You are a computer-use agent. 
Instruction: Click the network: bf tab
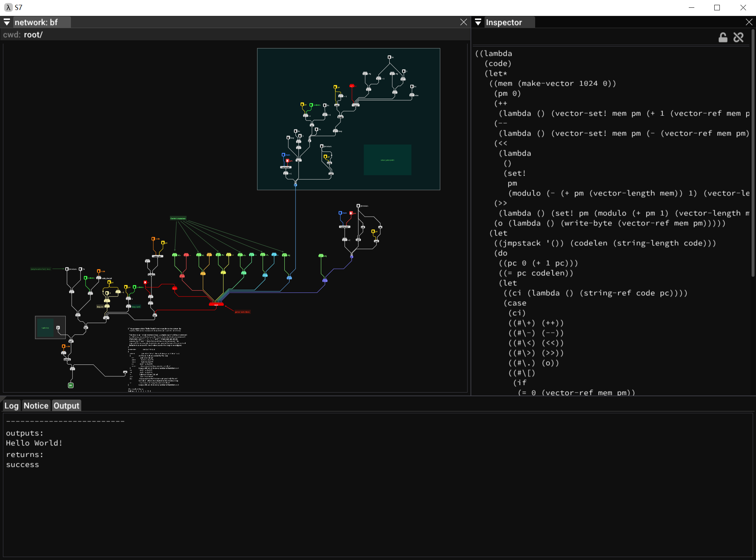[x=35, y=22]
